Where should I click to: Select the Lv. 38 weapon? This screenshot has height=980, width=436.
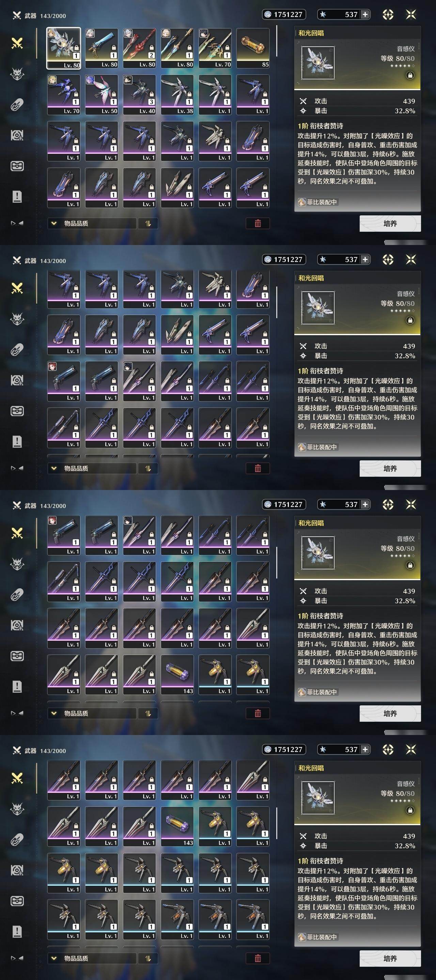[177, 94]
